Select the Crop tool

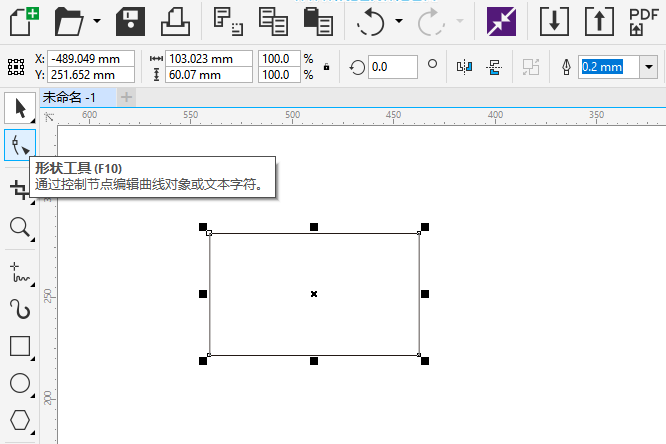[x=19, y=189]
